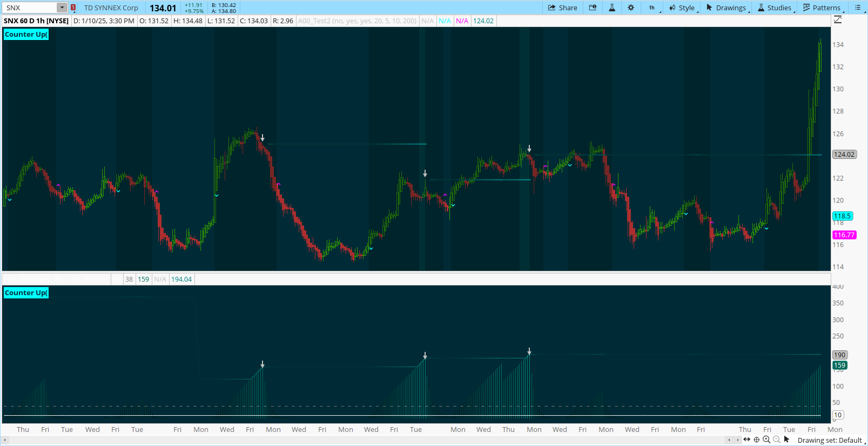Click the open value 'O: 131.52'
Image resolution: width=868 pixels, height=446 pixels.
point(154,21)
